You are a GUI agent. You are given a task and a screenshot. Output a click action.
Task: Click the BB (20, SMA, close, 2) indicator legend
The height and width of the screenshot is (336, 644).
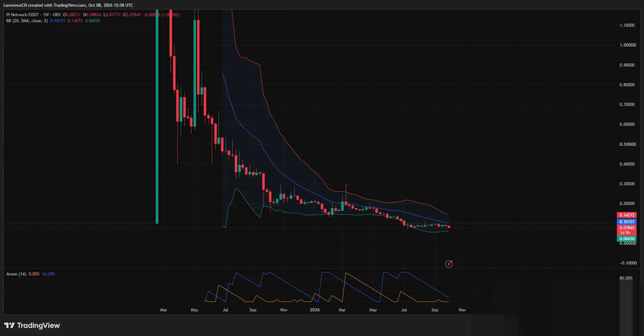pos(27,21)
